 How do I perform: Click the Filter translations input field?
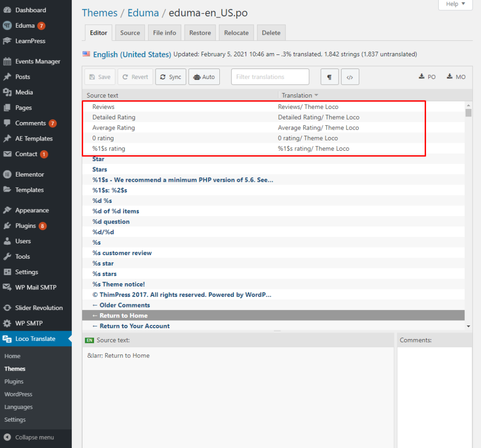coord(270,77)
